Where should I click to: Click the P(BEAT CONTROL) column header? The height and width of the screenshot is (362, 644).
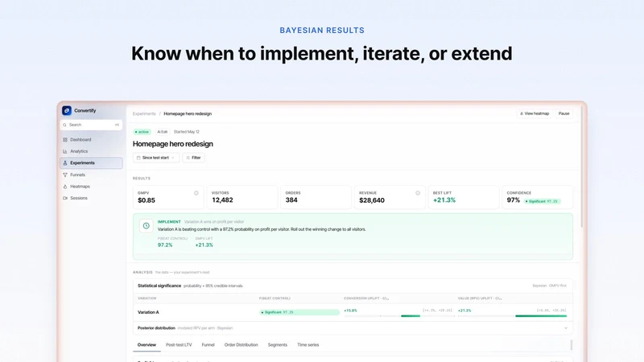pyautogui.click(x=275, y=298)
